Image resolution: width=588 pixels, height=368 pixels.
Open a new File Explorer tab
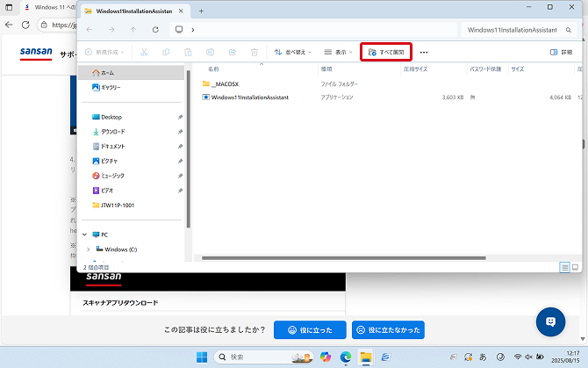click(201, 11)
